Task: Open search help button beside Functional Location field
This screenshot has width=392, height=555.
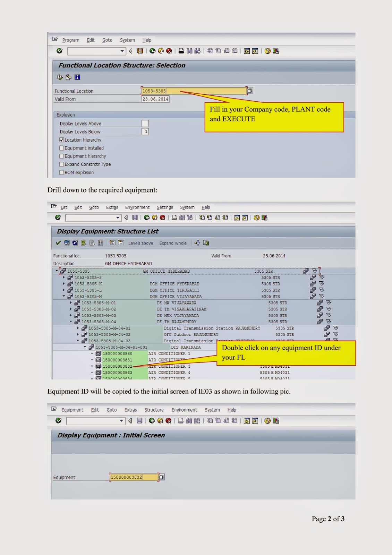Action: click(250, 91)
